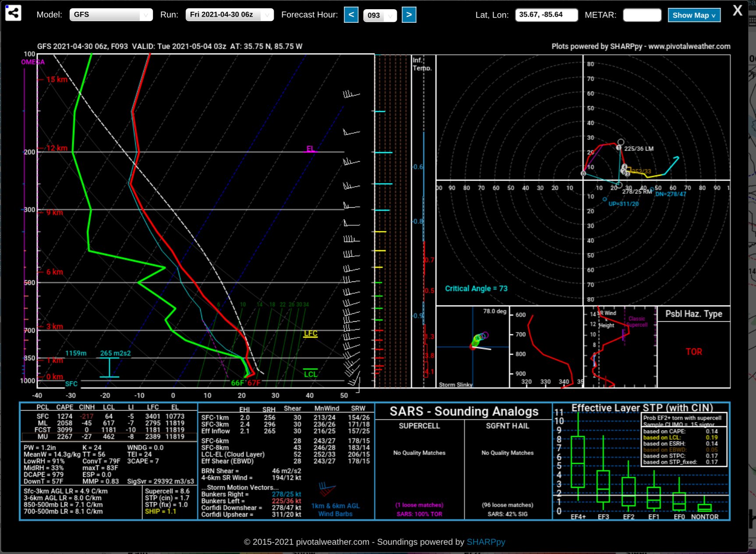This screenshot has height=554, width=756.
Task: Click the SHIP = 1.1 value
Action: point(160,511)
